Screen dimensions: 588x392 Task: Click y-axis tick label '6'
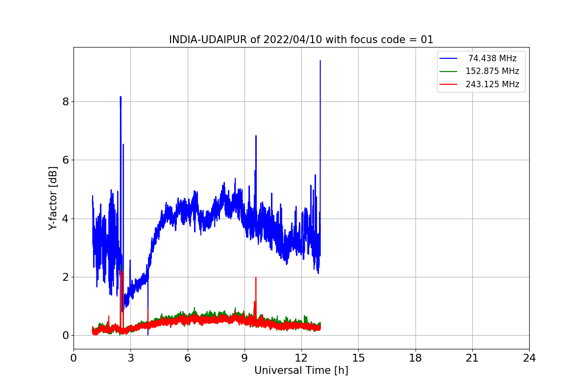pyautogui.click(x=65, y=160)
